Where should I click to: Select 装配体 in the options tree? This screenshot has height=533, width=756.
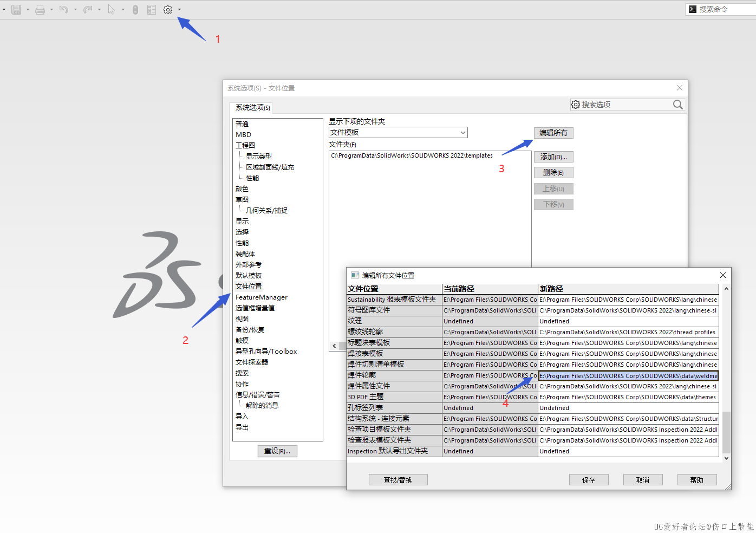pyautogui.click(x=245, y=254)
